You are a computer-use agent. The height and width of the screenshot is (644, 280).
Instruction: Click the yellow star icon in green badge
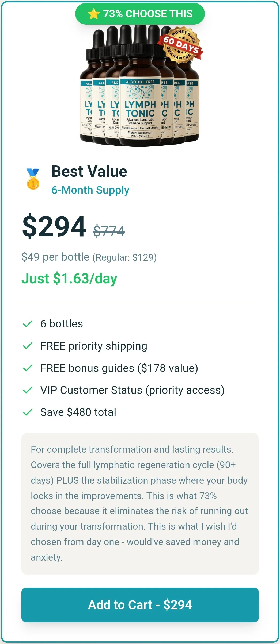92,14
